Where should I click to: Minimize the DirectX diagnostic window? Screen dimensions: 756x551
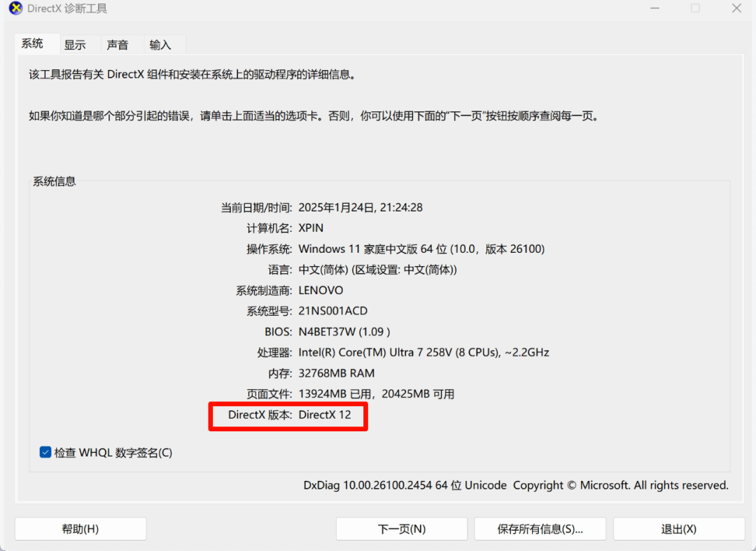tap(654, 8)
